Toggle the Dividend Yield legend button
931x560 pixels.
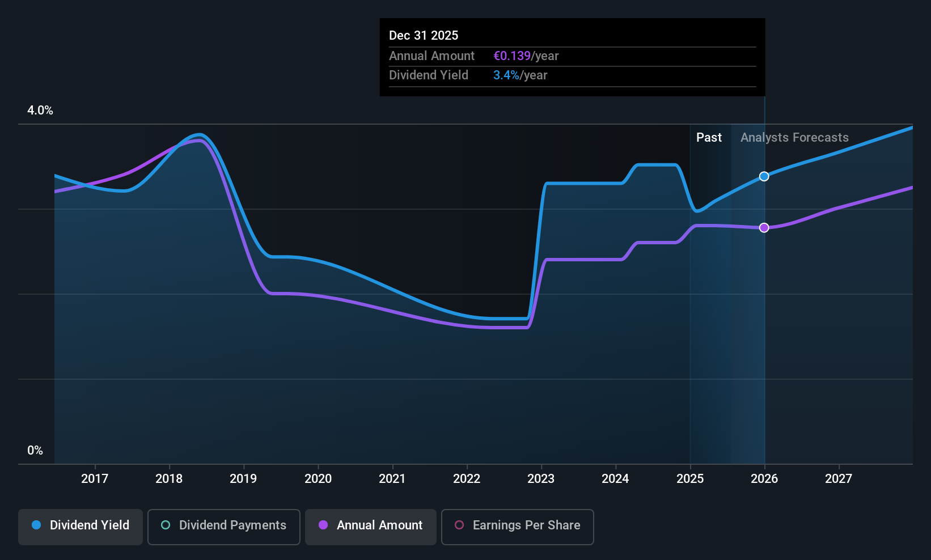coord(81,527)
